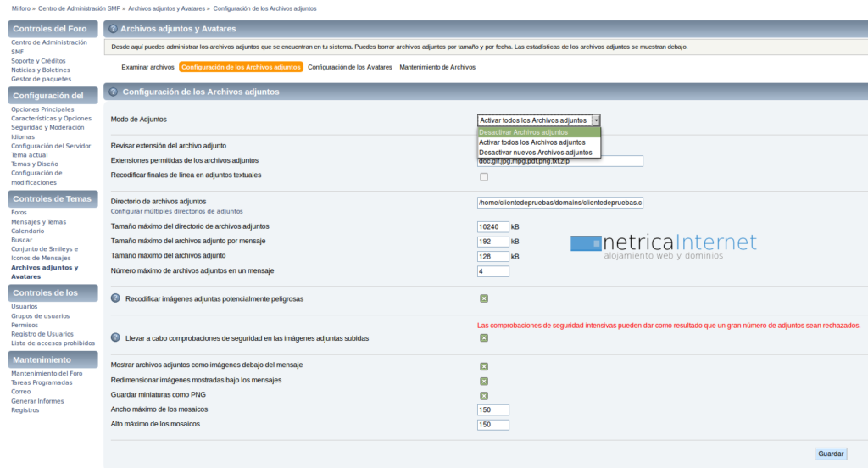This screenshot has height=468, width=868.
Task: Click help icon beside Recodificar imágenes adjuntas
Action: coord(116,298)
